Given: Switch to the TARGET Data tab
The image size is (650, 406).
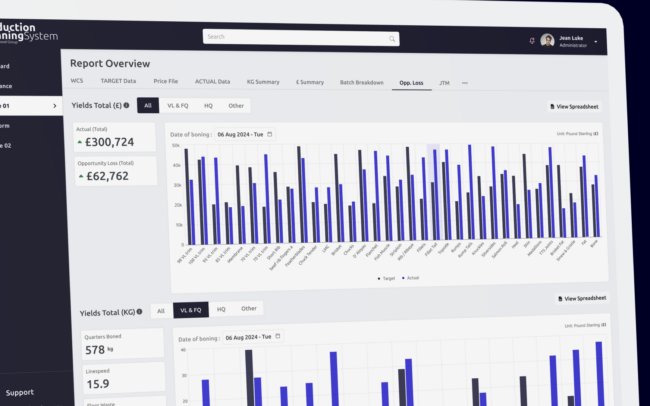Looking at the screenshot, I should click(x=118, y=81).
